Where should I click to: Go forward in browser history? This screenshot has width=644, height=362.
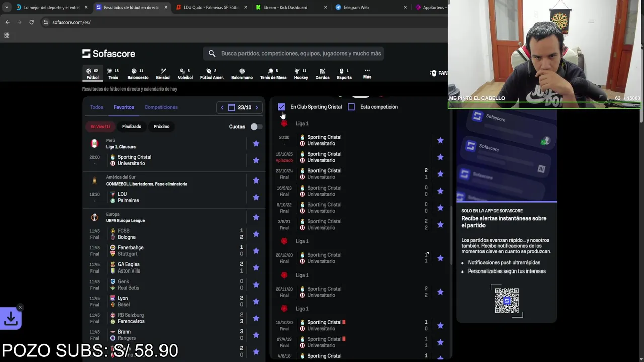click(x=19, y=22)
